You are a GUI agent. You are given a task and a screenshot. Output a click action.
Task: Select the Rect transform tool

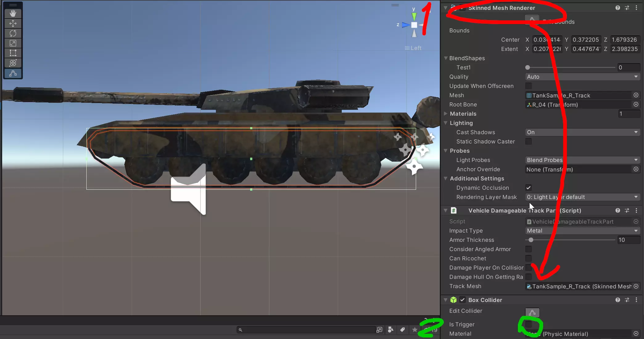pyautogui.click(x=13, y=53)
